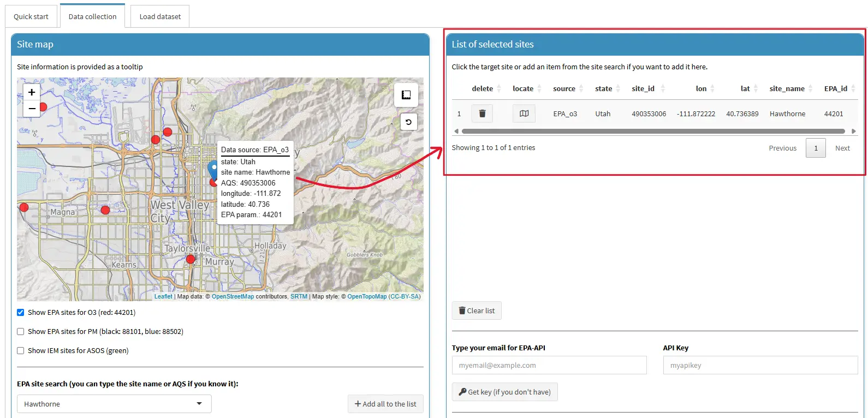Click Add all to the list
868x418 pixels.
pyautogui.click(x=385, y=404)
